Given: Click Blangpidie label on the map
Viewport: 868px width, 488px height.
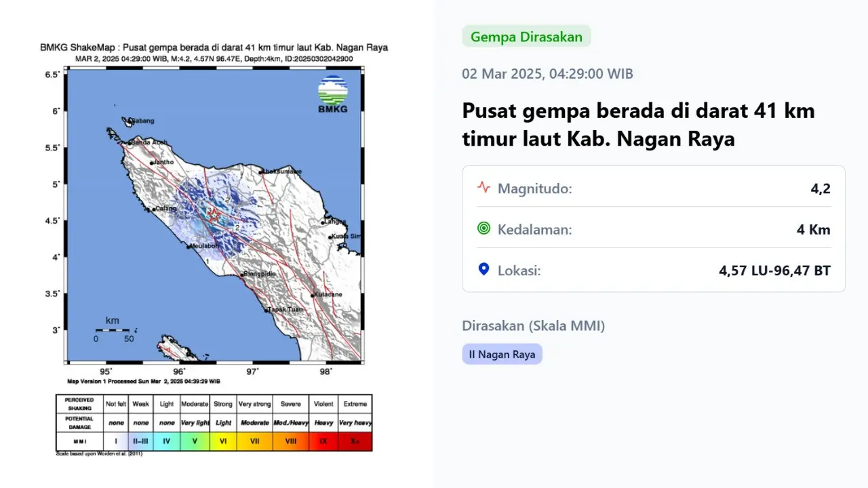Looking at the screenshot, I should [259, 272].
